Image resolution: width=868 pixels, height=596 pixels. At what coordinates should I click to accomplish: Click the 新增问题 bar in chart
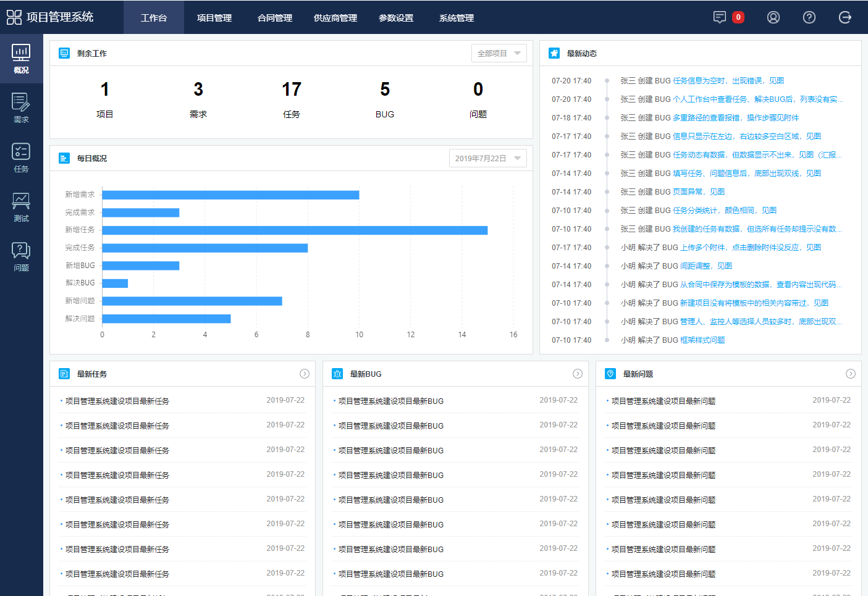pyautogui.click(x=192, y=301)
